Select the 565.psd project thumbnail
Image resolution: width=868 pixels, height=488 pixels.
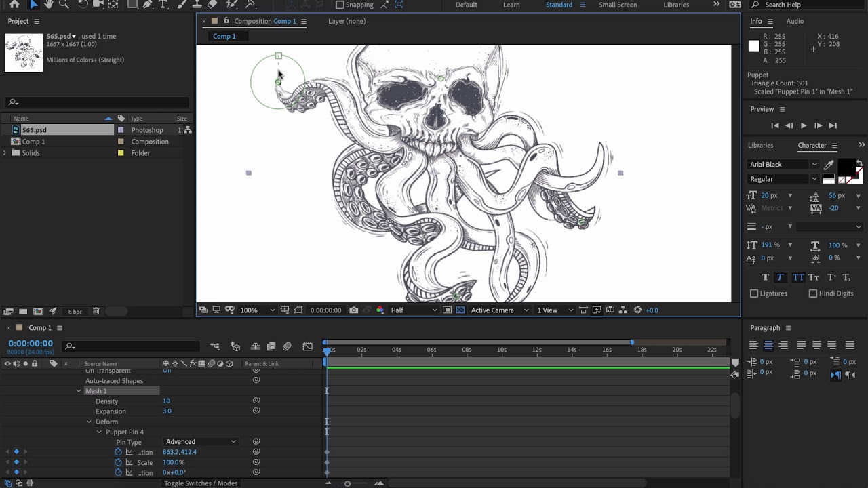click(24, 52)
